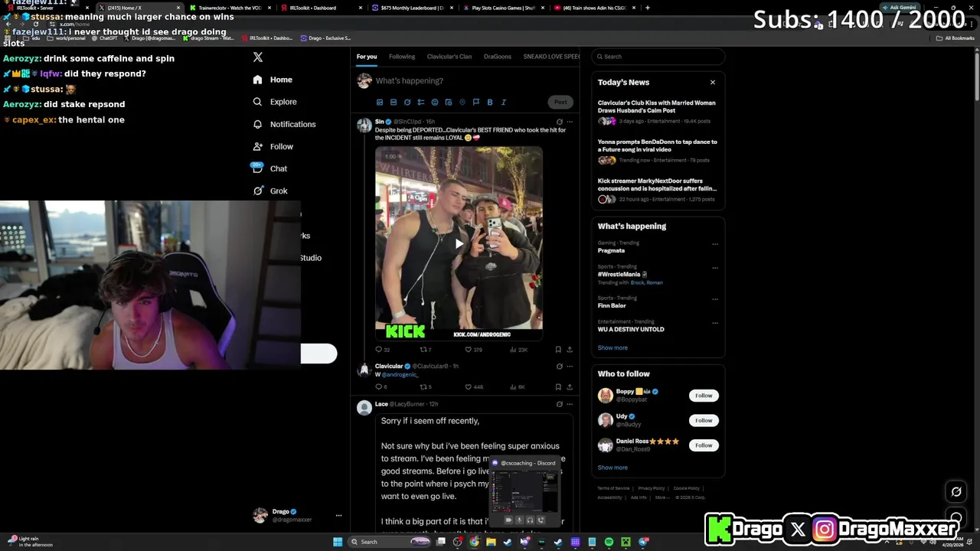Viewport: 980px width, 551px height.
Task: Open the emoji picker in composer
Action: 435,102
